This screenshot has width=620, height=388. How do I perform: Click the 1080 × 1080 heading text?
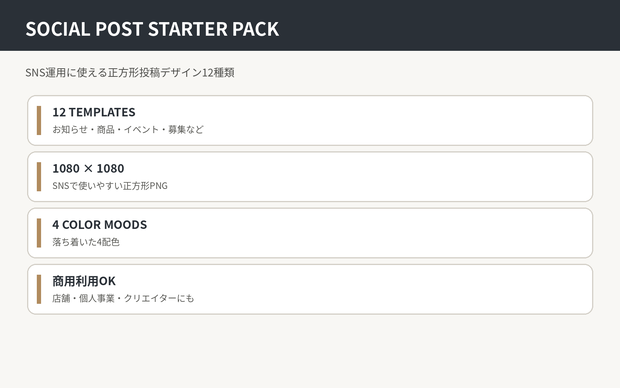click(x=88, y=168)
